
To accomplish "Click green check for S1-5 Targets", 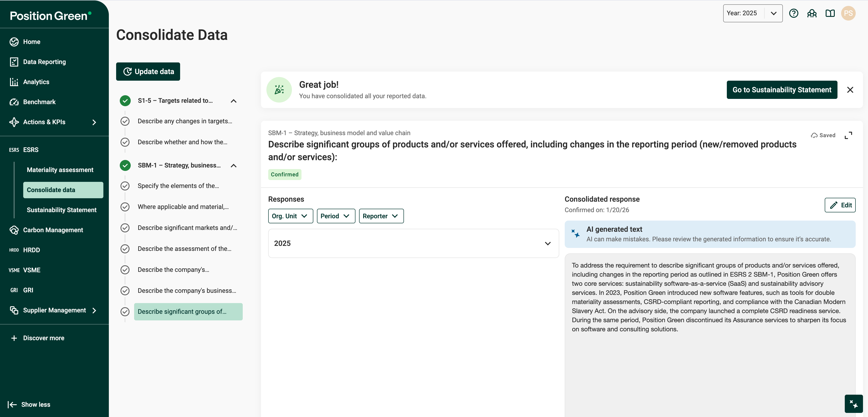I will [x=125, y=100].
